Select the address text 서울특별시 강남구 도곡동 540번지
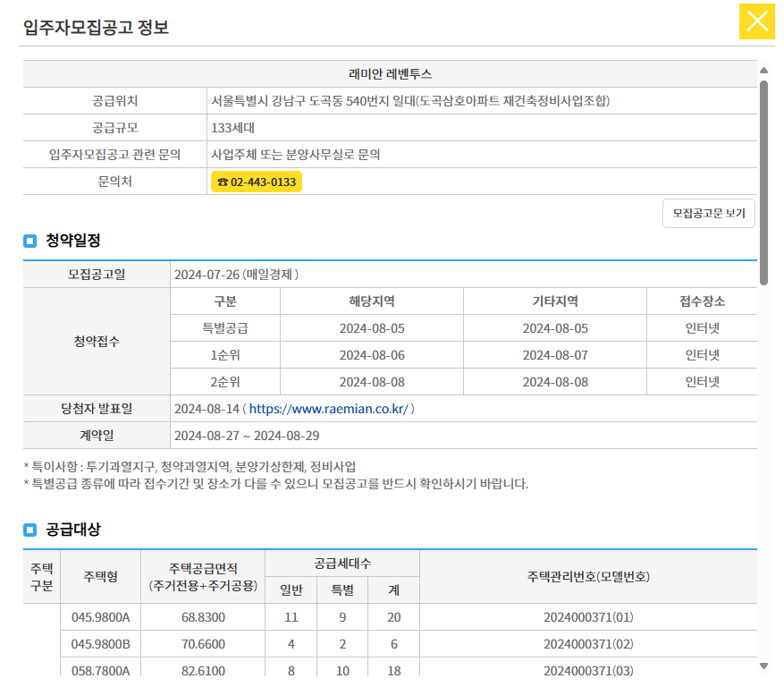Viewport: 784px width, 687px height. click(x=299, y=101)
